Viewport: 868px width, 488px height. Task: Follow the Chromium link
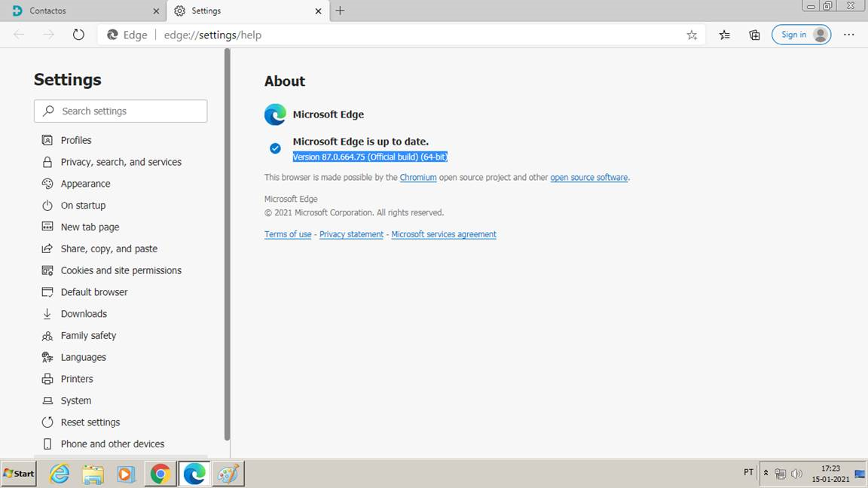click(418, 178)
